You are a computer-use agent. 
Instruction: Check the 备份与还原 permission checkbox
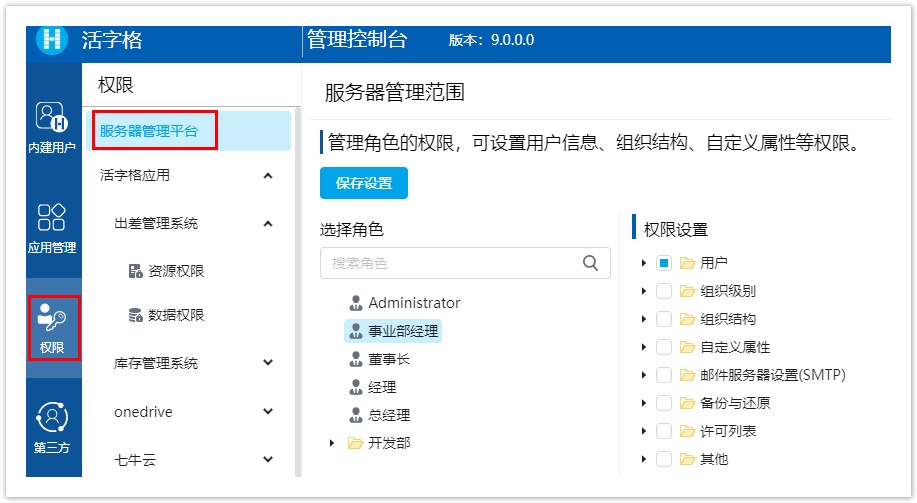pos(663,403)
